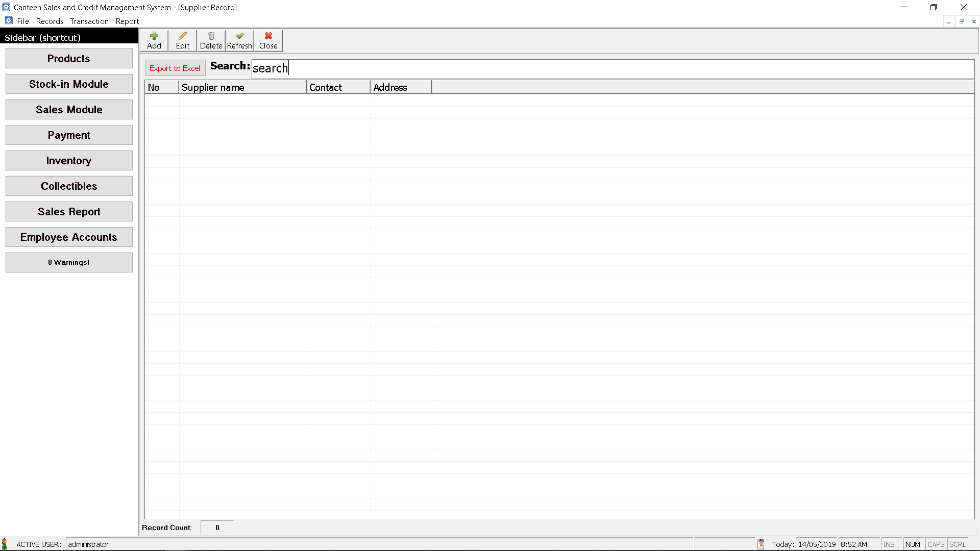The height and width of the screenshot is (551, 980).
Task: Click Export to Excel button
Action: [x=175, y=67]
